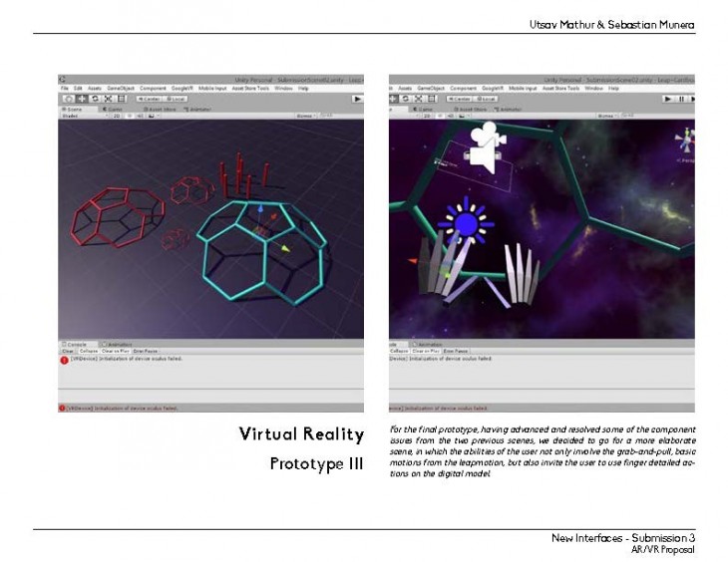Click Clear button in left Console panel
The height and width of the screenshot is (562, 728).
click(68, 351)
